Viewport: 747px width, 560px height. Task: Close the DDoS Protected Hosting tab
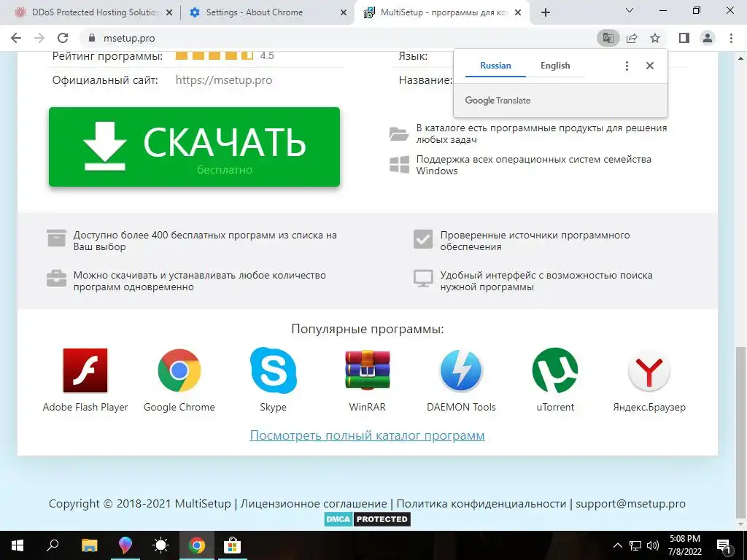(169, 13)
